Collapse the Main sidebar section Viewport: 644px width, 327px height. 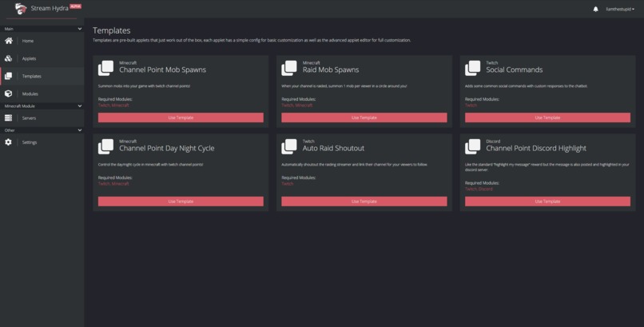pyautogui.click(x=80, y=29)
